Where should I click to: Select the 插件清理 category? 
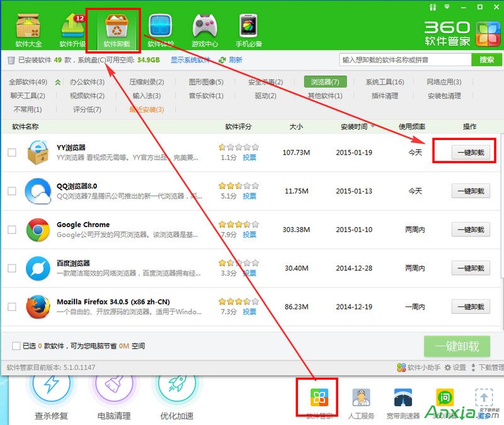click(x=385, y=96)
